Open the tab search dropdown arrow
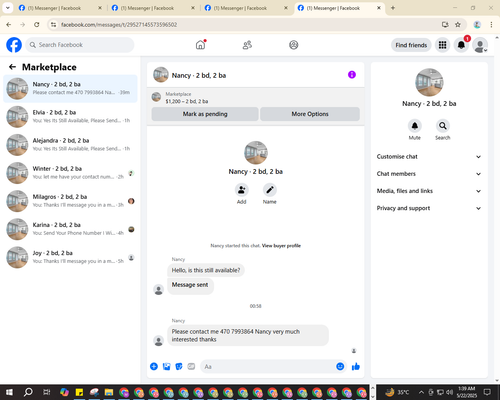This screenshot has height=400, width=500. tap(7, 8)
